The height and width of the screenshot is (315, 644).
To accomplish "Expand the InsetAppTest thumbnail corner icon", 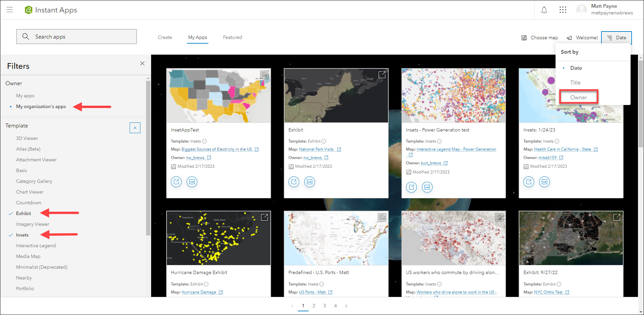I will 264,74.
